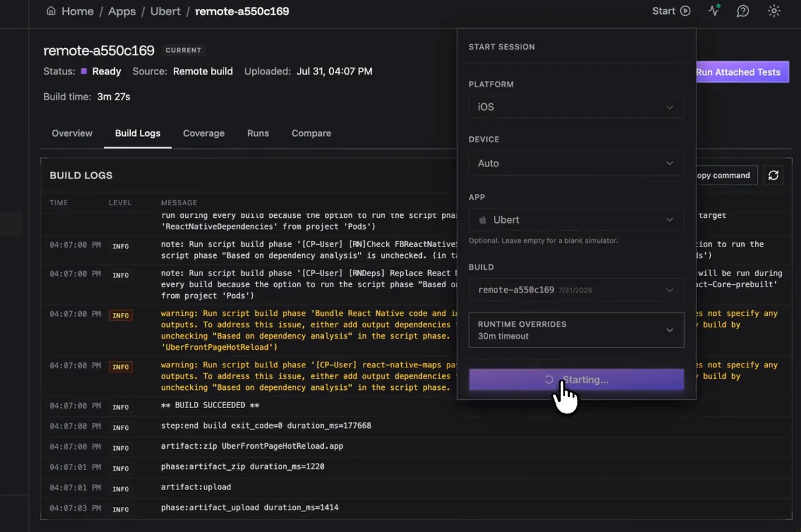This screenshot has height=532, width=801.
Task: Go to Ubert in the breadcrumb
Action: coord(165,11)
